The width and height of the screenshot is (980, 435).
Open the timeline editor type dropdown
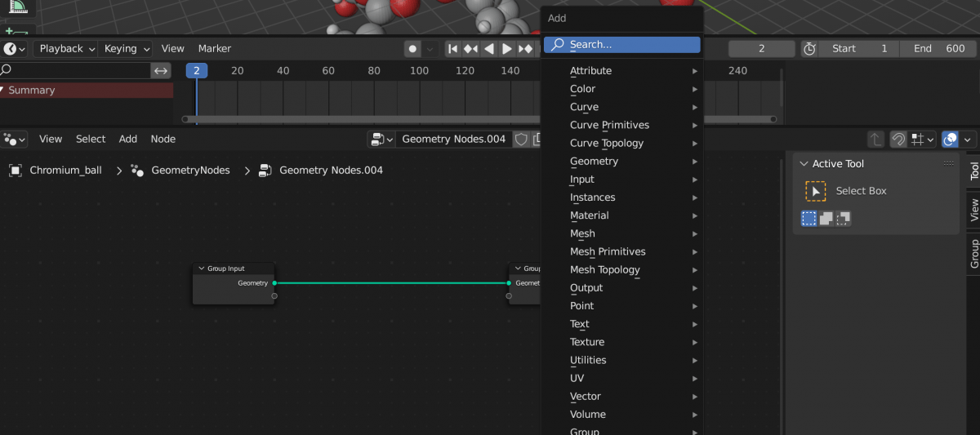coord(15,49)
